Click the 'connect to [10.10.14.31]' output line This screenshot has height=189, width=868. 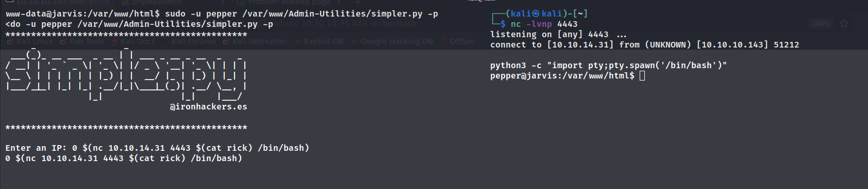(644, 44)
